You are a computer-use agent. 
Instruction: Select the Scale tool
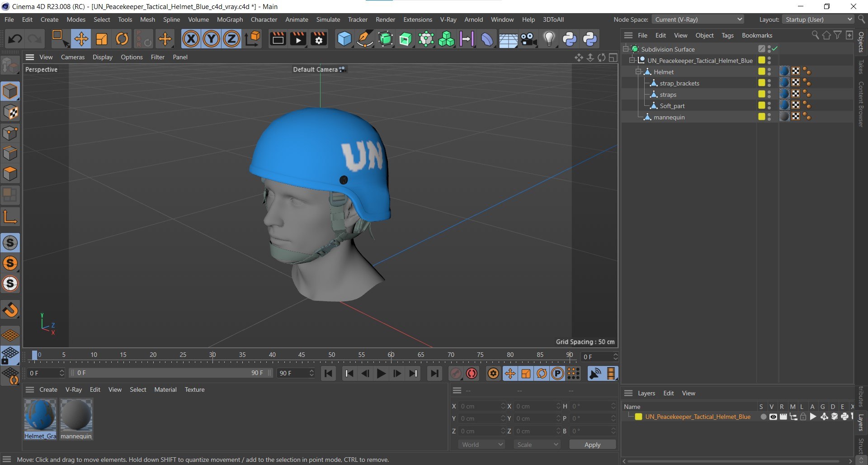pos(102,39)
